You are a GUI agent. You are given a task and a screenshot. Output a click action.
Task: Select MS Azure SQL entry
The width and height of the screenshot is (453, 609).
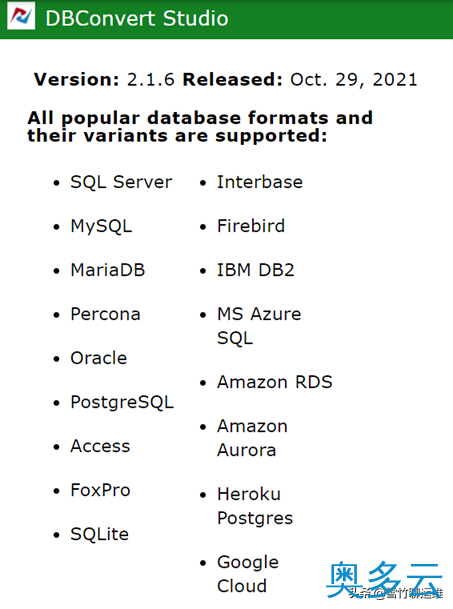[259, 325]
